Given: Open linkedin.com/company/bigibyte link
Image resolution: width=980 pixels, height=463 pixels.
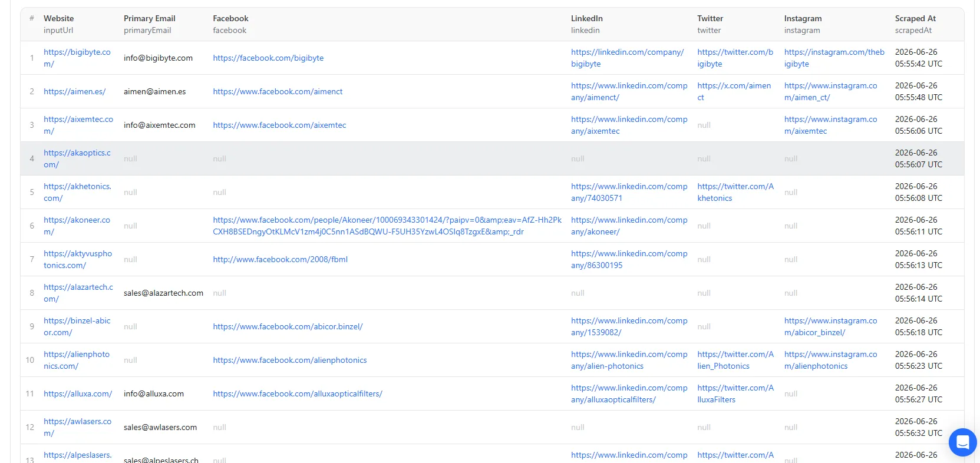Looking at the screenshot, I should click(x=628, y=58).
